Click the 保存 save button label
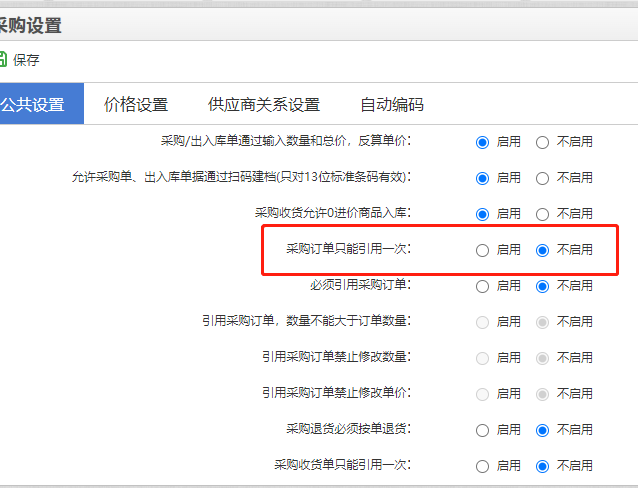This screenshot has width=638, height=488. click(26, 60)
